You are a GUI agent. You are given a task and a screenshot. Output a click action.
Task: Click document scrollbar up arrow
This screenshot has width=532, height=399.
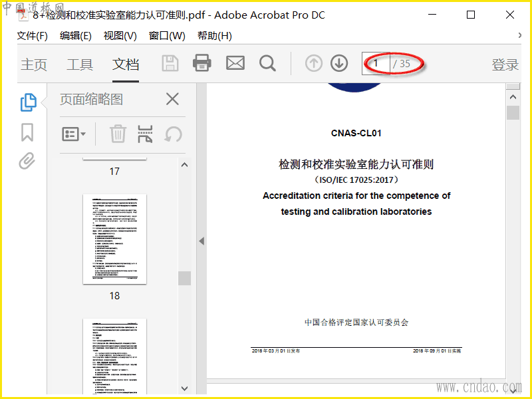(x=513, y=97)
